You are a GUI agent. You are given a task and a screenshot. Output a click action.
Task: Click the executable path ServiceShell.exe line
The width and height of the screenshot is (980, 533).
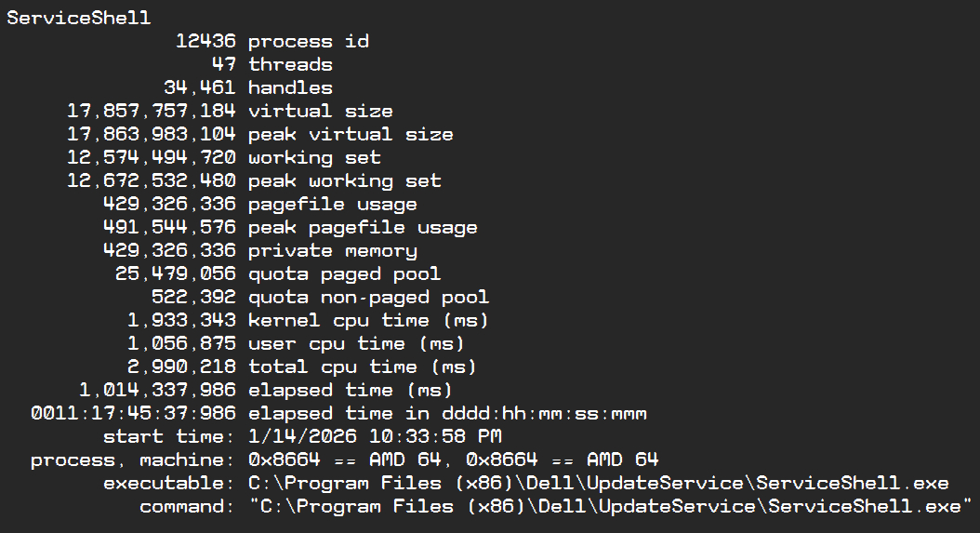click(x=598, y=483)
